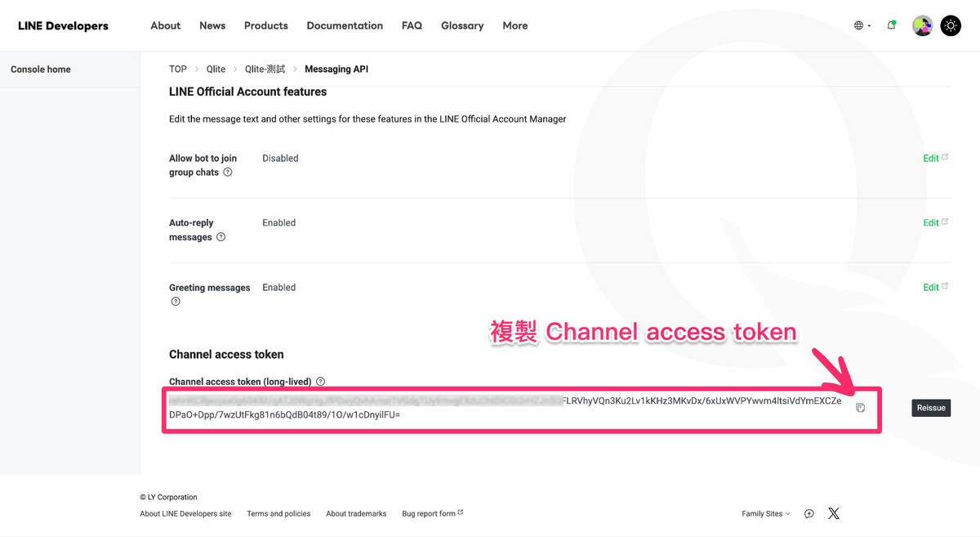Viewport: 980px width, 537px height.
Task: Open the Qlite provider breadcrumb
Action: pos(216,69)
